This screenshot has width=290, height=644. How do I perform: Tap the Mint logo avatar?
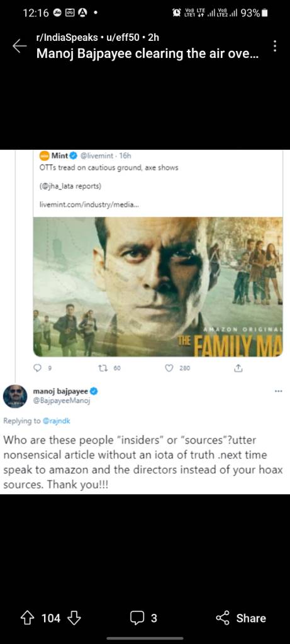click(x=44, y=156)
